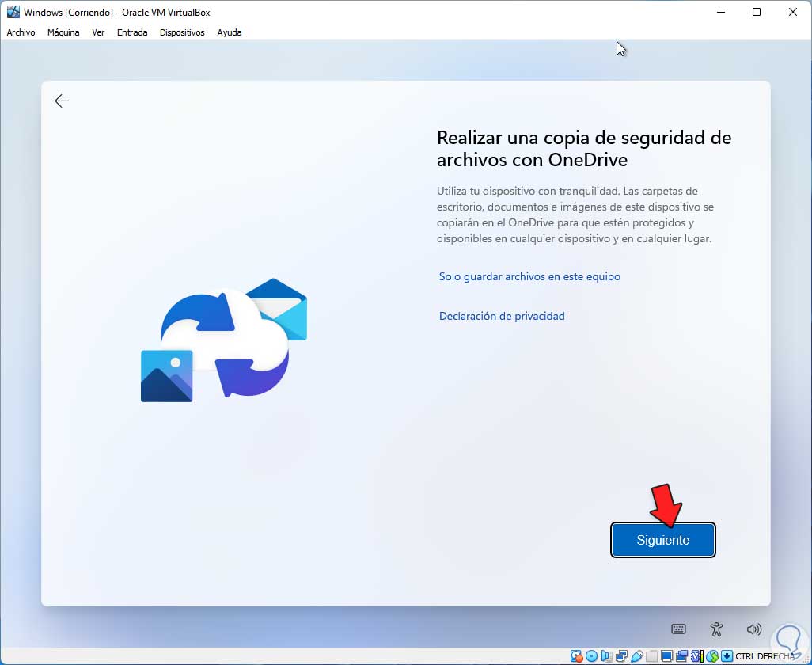Image resolution: width=812 pixels, height=665 pixels.
Task: Click the CTRL DERECHA host key label
Action: click(x=765, y=656)
